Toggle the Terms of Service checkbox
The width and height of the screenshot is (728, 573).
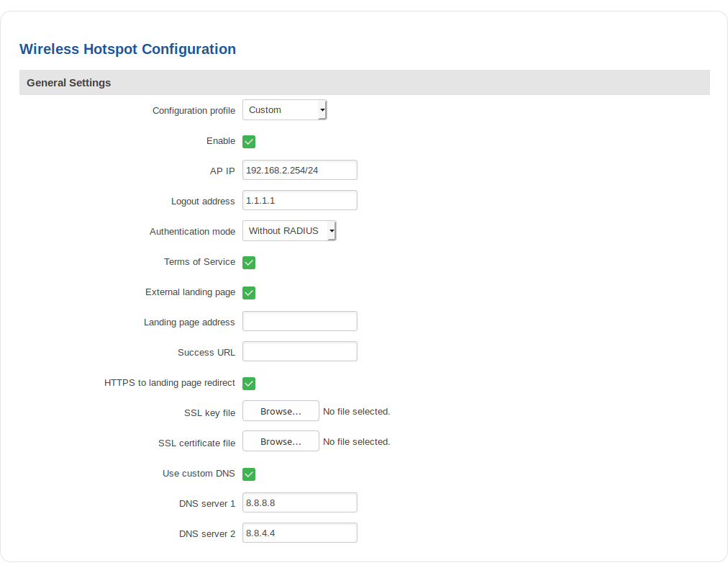coord(248,262)
